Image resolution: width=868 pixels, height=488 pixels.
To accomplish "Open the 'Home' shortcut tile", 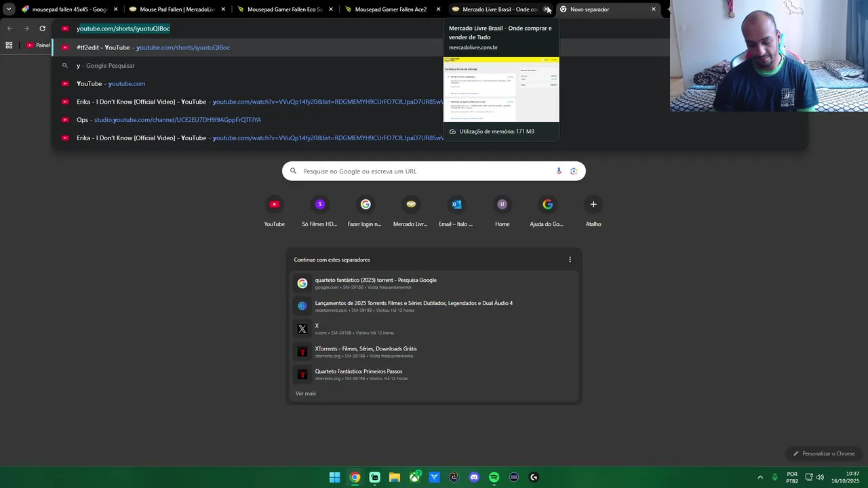I will coord(502,211).
